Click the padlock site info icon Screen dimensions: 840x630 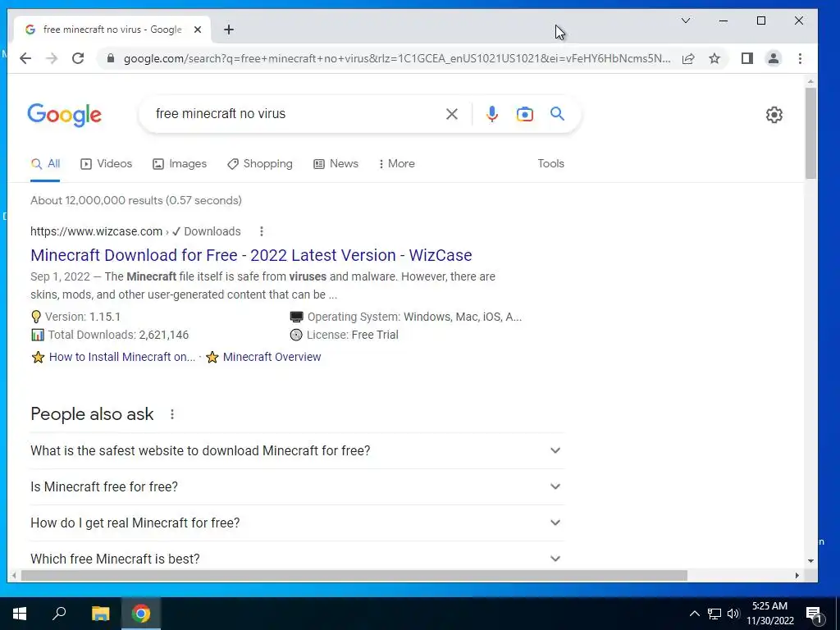tap(111, 58)
